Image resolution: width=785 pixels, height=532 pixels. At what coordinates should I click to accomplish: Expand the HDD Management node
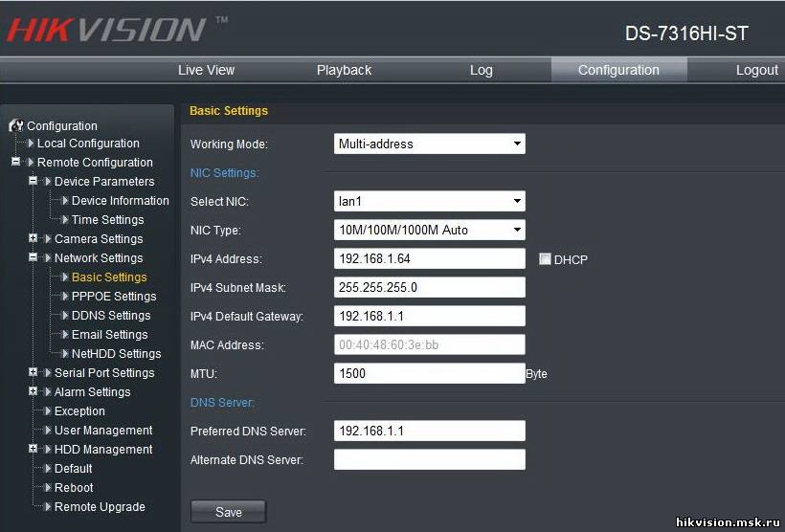[x=34, y=449]
